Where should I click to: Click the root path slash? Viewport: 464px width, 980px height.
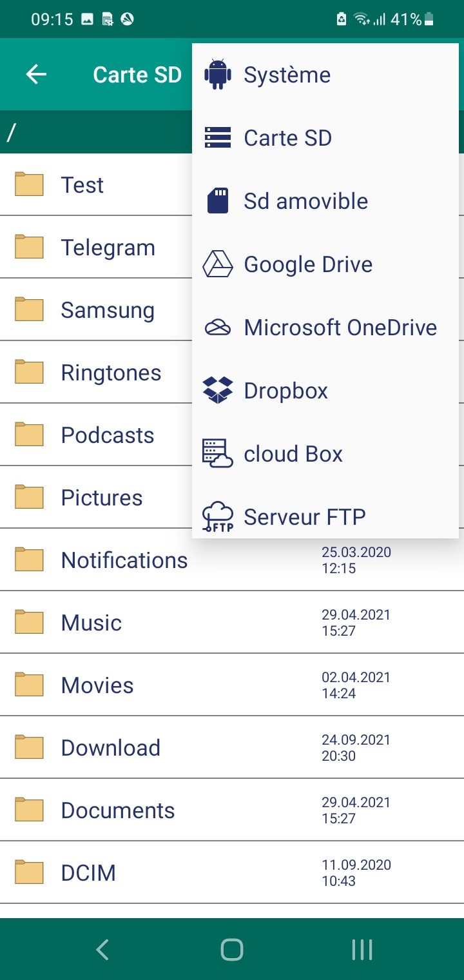click(11, 132)
